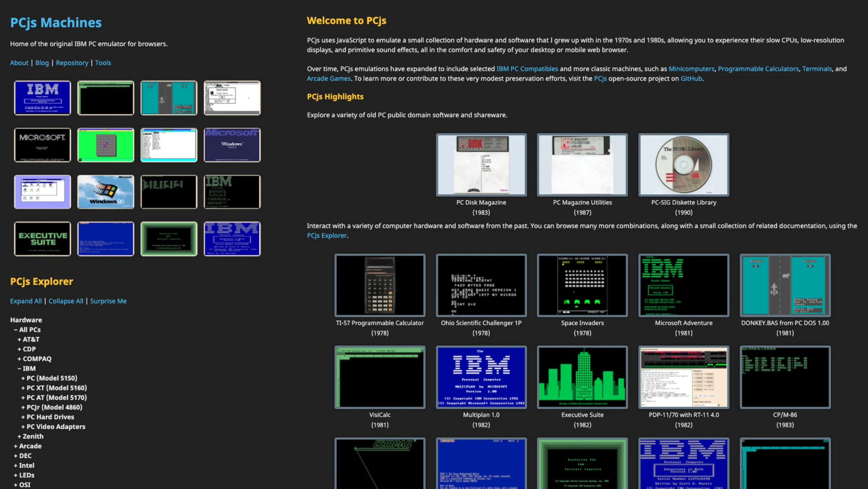Click the 'Space Invaders' caption text
The image size is (868, 489).
[582, 323]
